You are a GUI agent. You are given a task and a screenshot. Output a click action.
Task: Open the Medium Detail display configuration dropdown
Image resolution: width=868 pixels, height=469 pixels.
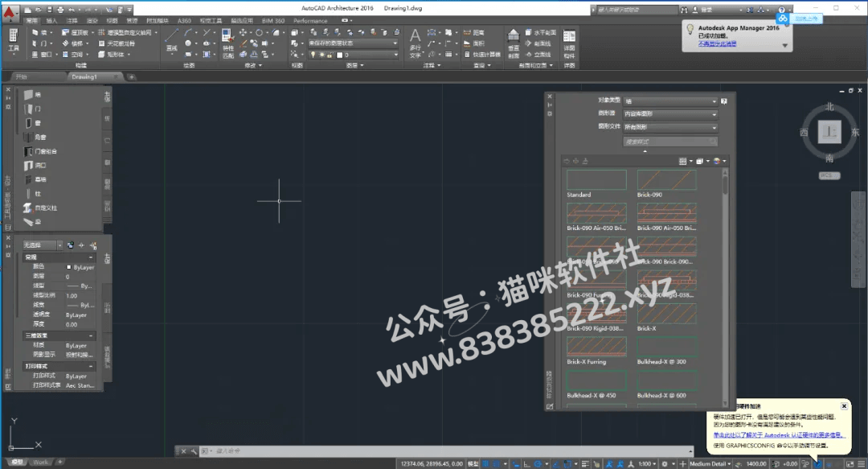tap(710, 464)
